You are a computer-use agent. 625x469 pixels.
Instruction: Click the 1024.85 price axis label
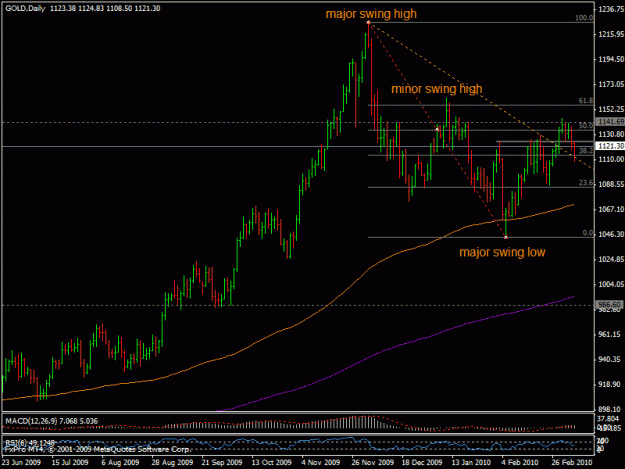tap(611, 259)
